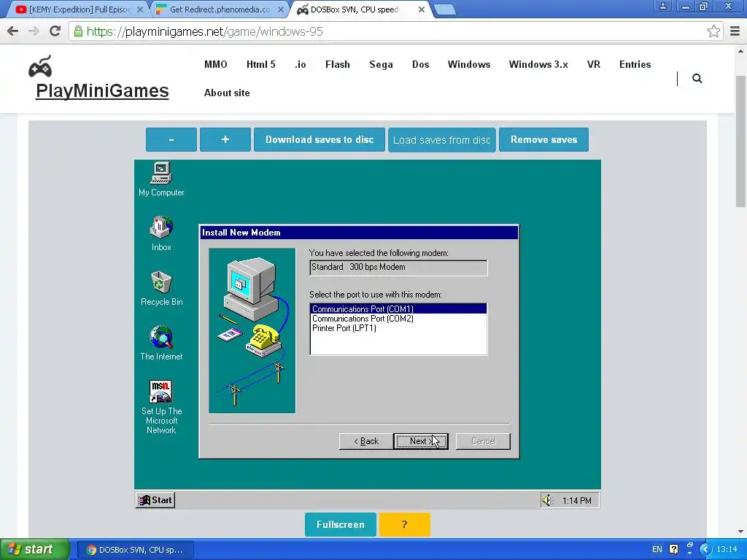Click the minus zoom button
Viewport: 747px width, 560px height.
pyautogui.click(x=171, y=139)
